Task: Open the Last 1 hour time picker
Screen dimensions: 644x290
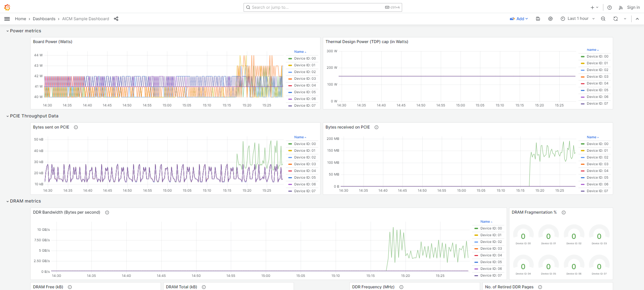Action: click(577, 19)
